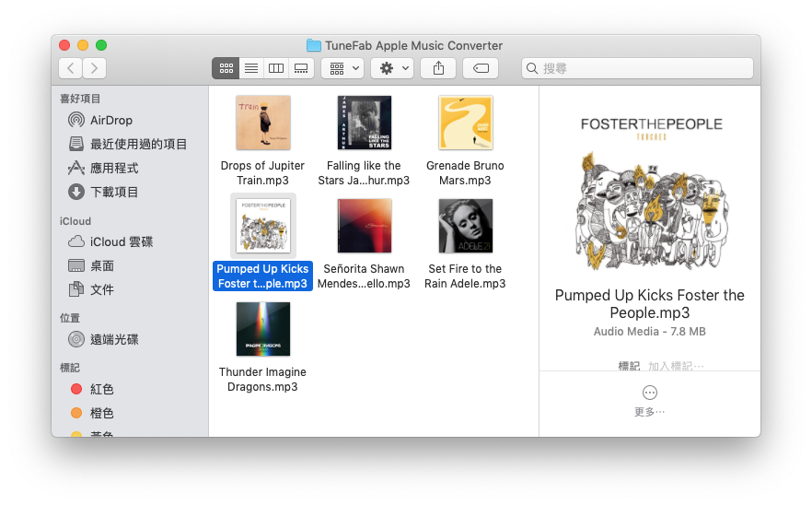Maximize the window with green button
812x505 pixels.
pos(101,46)
